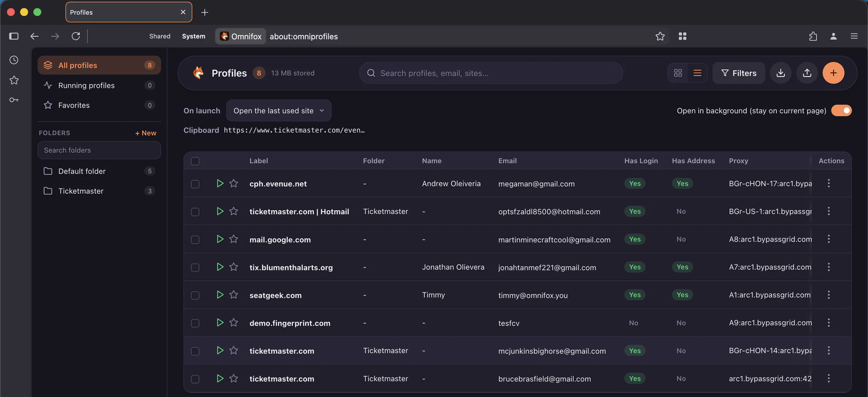This screenshot has width=868, height=397.
Task: Click the Omnifox site identity button
Action: click(241, 36)
